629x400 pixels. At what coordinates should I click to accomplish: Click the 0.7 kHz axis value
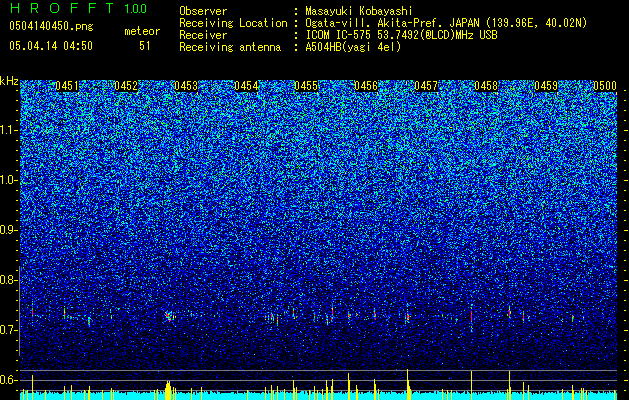click(8, 330)
